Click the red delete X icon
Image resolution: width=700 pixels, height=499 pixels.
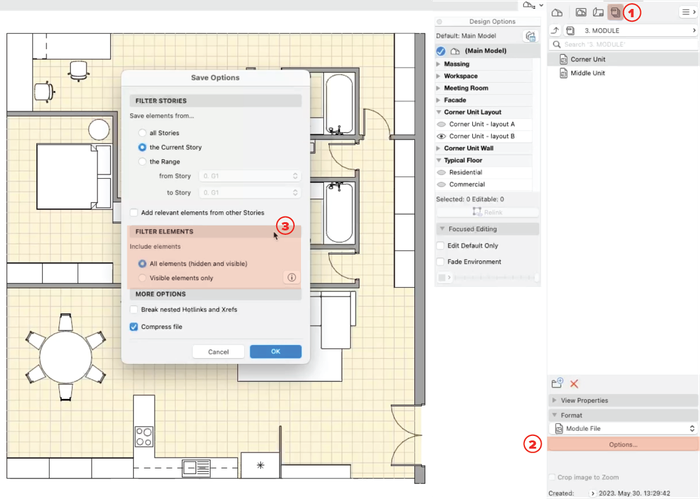(x=574, y=384)
